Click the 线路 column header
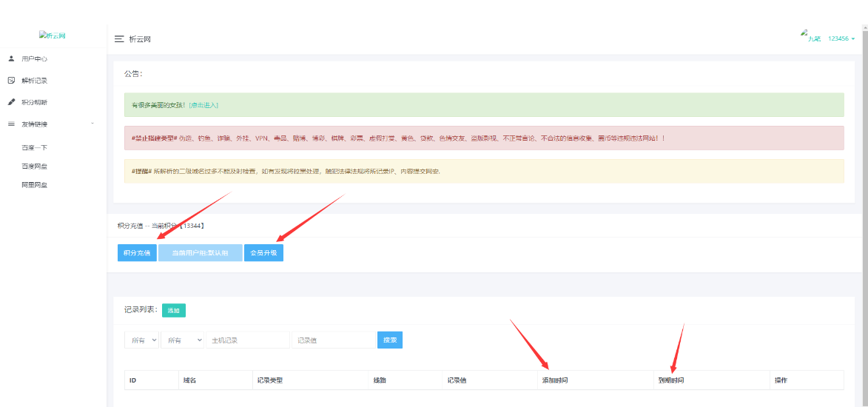Viewport: 868px width, 407px height. pyautogui.click(x=406, y=380)
